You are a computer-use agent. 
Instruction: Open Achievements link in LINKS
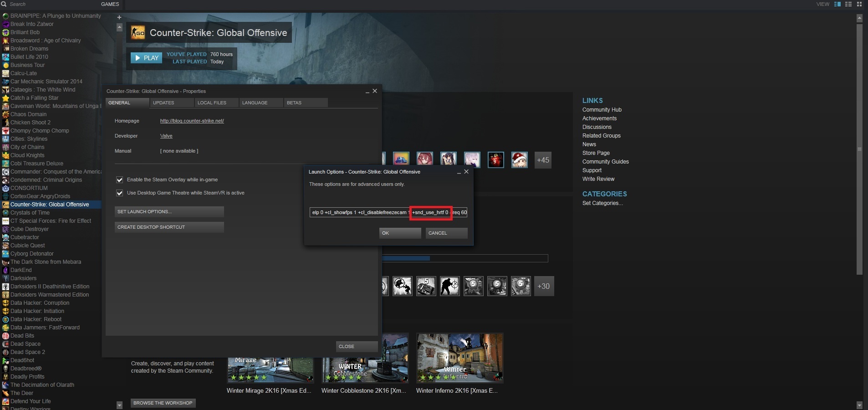pos(599,118)
